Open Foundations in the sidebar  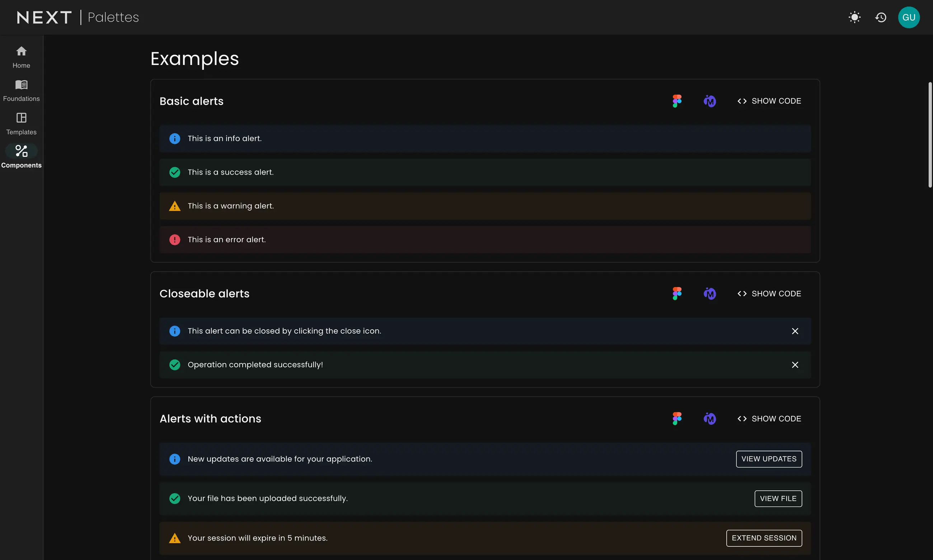(22, 90)
